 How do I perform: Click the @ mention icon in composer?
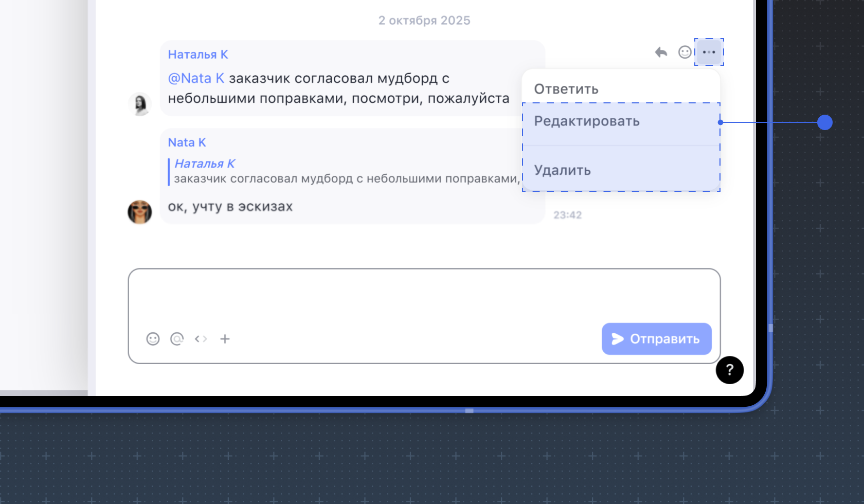click(177, 339)
